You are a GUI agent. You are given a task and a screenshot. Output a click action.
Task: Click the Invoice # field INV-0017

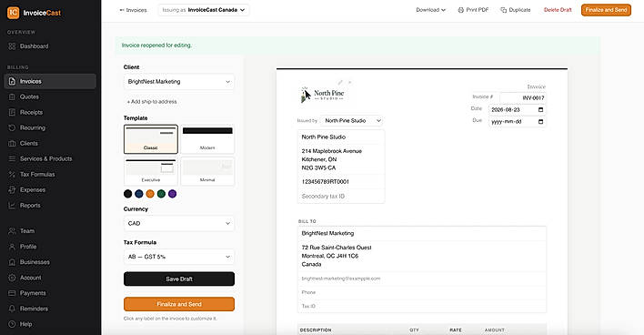click(523, 97)
